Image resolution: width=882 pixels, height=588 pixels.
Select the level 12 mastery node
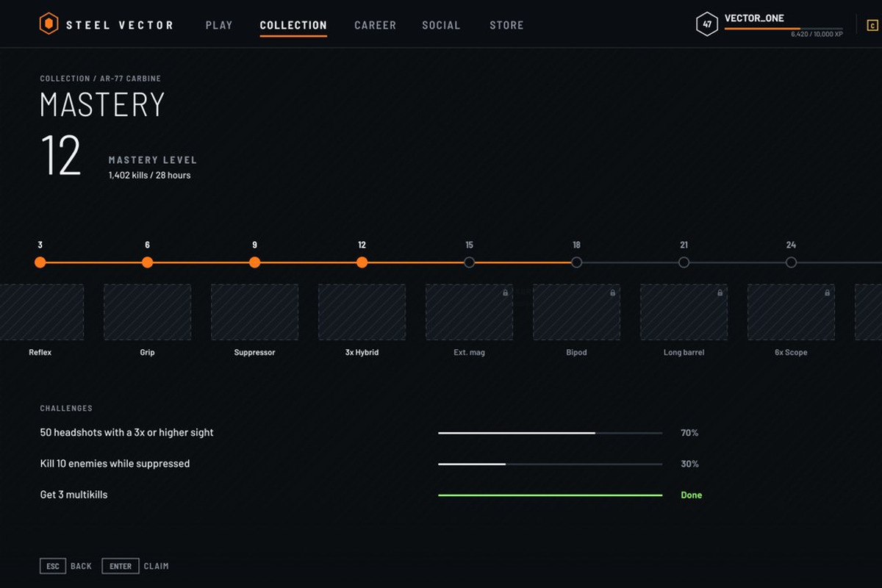pyautogui.click(x=362, y=262)
